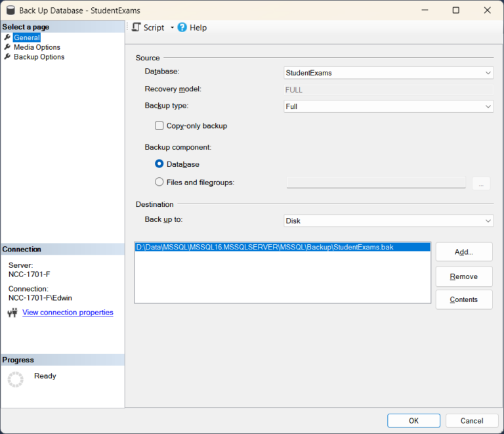Screen dimensions: 504x434
Task: Open the Backup type dropdown
Action: (388, 106)
